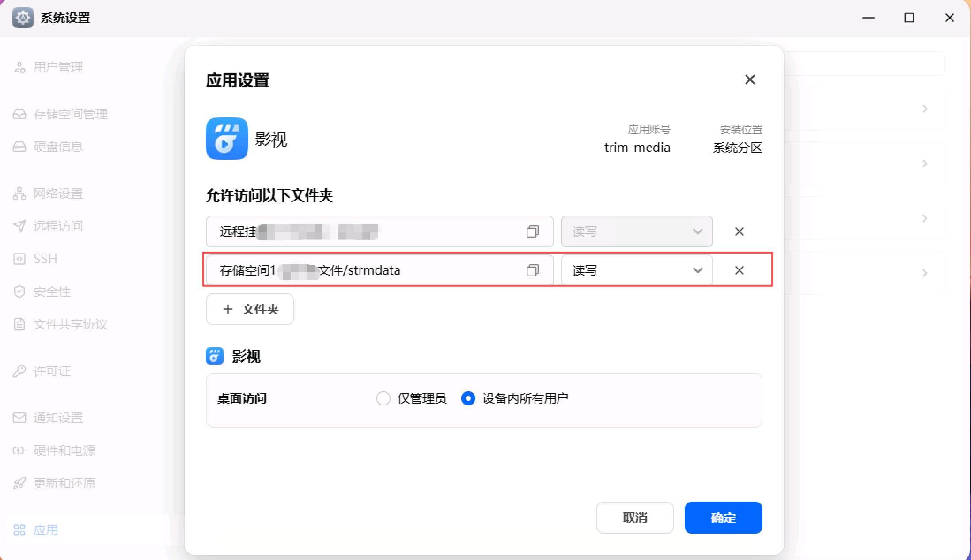Select the 仅管理员 radio button

click(383, 398)
